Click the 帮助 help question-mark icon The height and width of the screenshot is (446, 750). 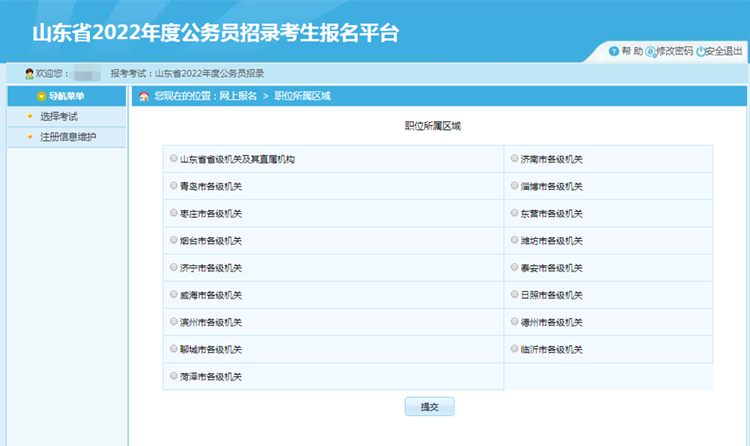click(x=614, y=51)
